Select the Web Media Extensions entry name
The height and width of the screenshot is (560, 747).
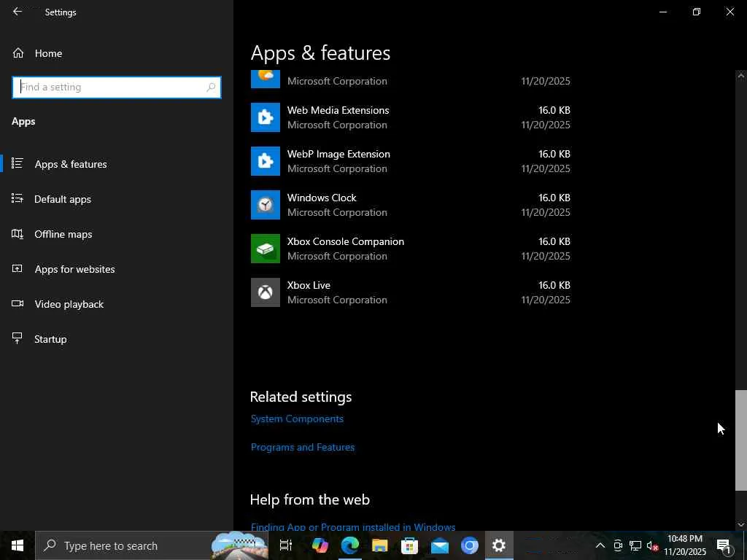pos(338,111)
